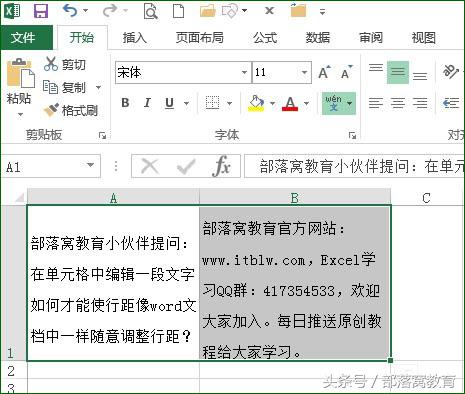Viewport: 465px width, 394px height.
Task: Click the formula bar text field
Action: point(354,166)
